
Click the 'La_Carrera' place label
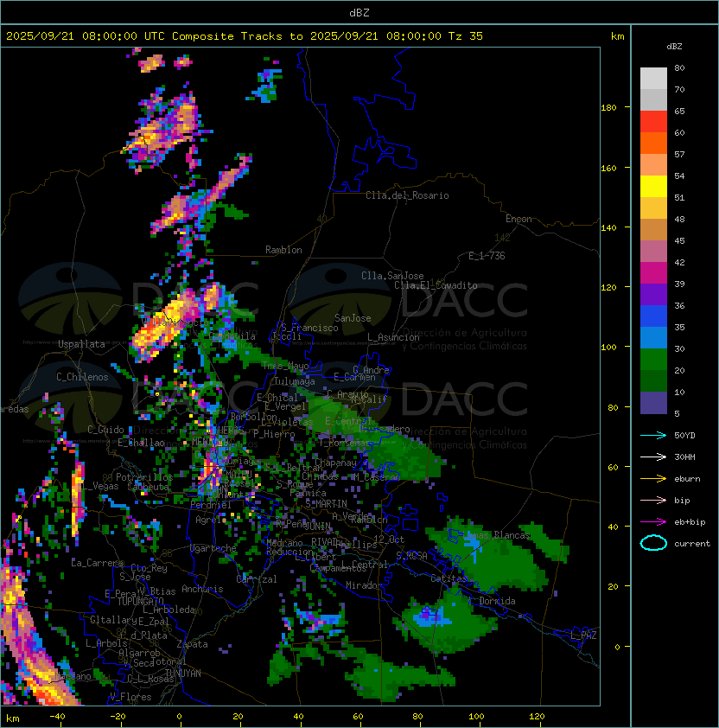pyautogui.click(x=97, y=563)
